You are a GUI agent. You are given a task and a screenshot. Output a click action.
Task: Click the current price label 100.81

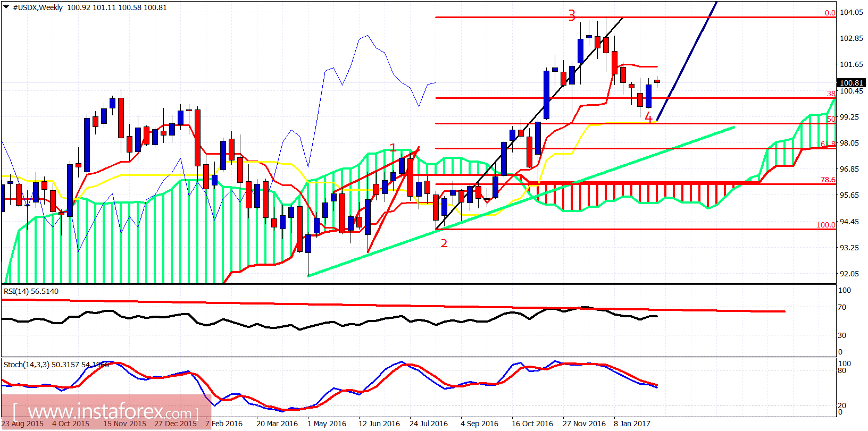852,83
